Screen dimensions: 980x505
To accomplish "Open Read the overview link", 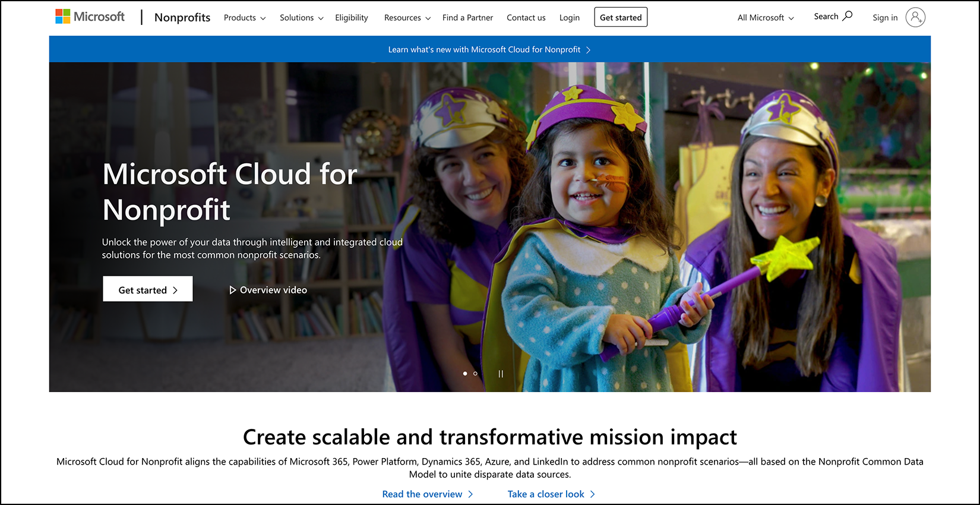I will point(428,494).
